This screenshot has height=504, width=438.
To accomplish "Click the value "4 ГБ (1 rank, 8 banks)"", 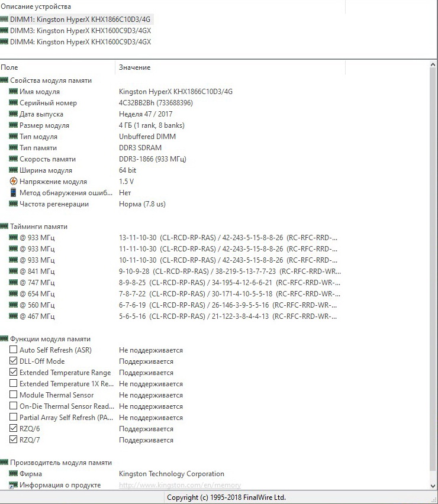I will click(152, 125).
